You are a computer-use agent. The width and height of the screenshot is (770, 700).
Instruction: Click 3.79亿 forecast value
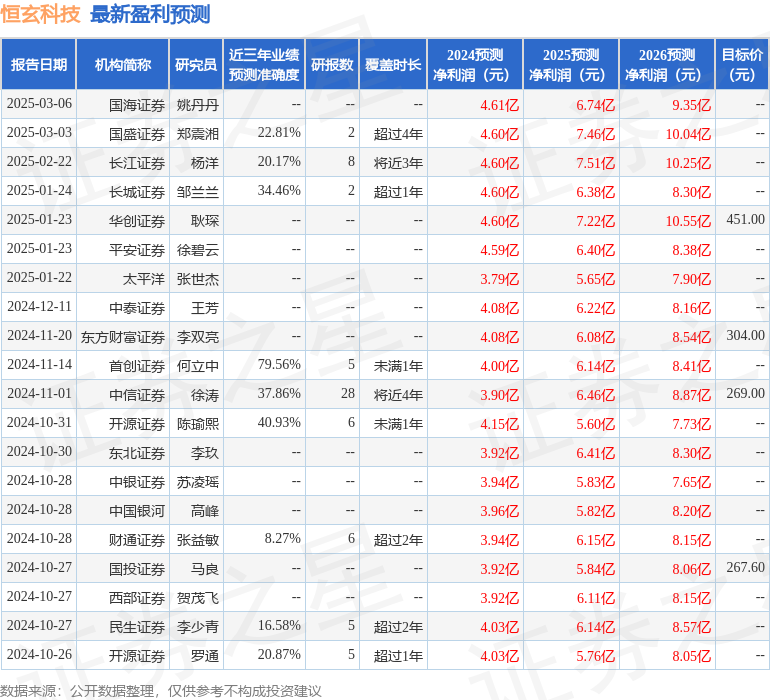pyautogui.click(x=499, y=279)
